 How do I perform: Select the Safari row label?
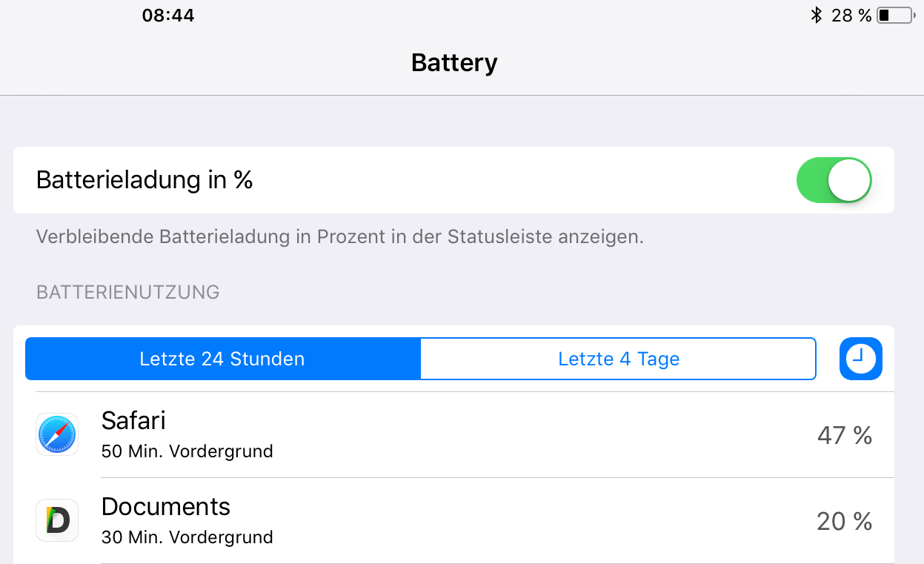(133, 421)
